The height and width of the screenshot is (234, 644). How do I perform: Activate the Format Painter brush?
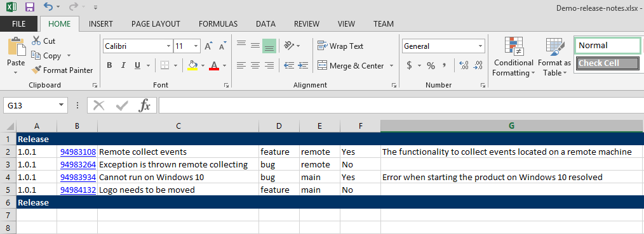coord(62,70)
